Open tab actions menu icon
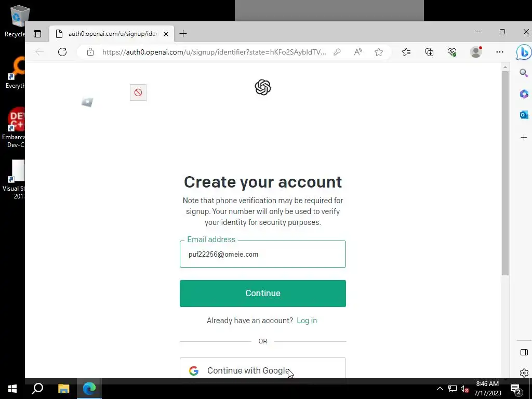Image resolution: width=532 pixels, height=399 pixels. click(x=37, y=34)
